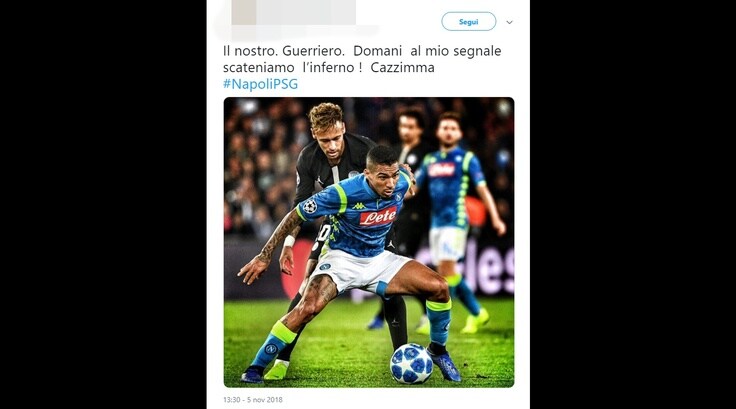Viewport: 736px width, 409px height.
Task: Click the Segui follow button
Action: (x=468, y=22)
